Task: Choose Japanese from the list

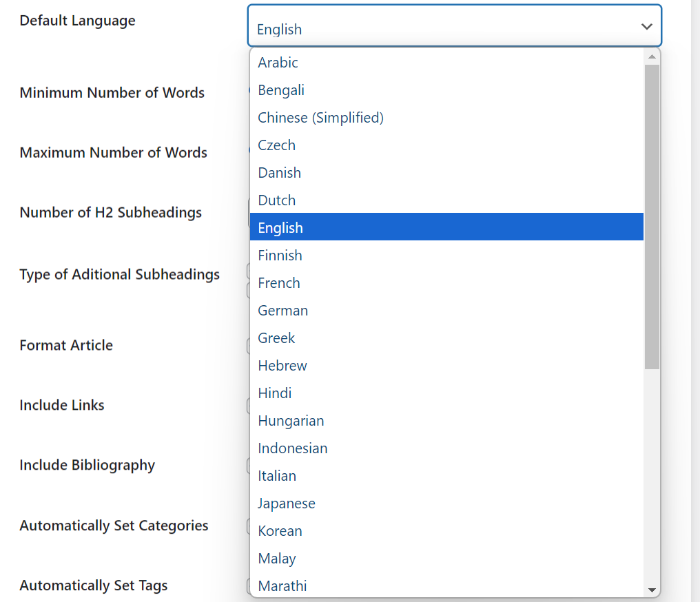Action: 446,504
